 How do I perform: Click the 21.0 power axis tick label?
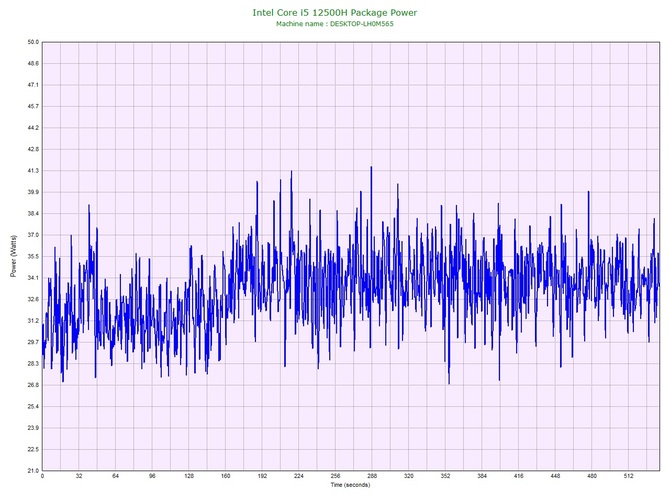click(33, 471)
